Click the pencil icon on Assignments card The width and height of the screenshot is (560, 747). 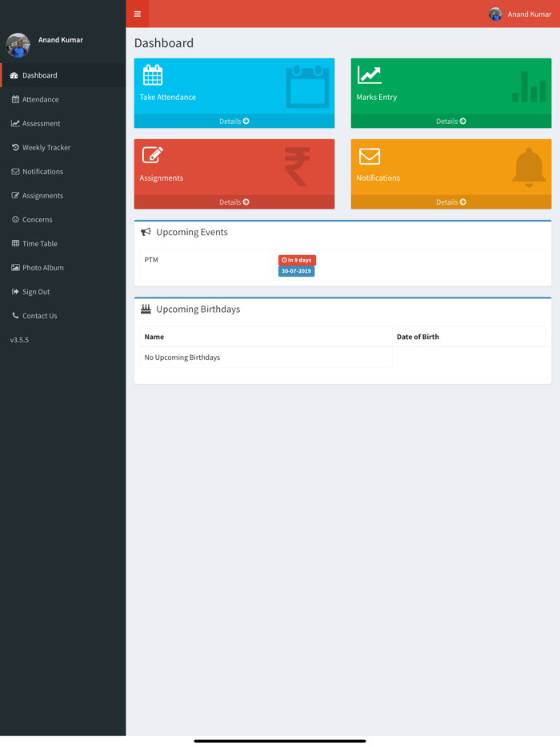153,155
